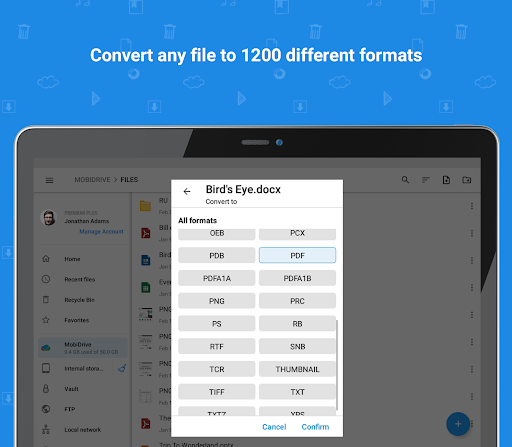Viewport: 512px width, 447px height.
Task: Select the PNG format option
Action: coord(217,301)
